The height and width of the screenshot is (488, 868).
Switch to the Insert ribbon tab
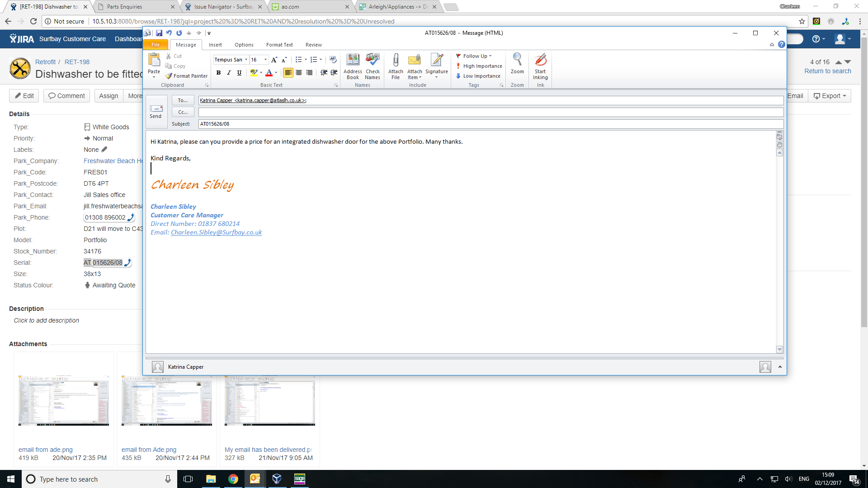click(215, 45)
